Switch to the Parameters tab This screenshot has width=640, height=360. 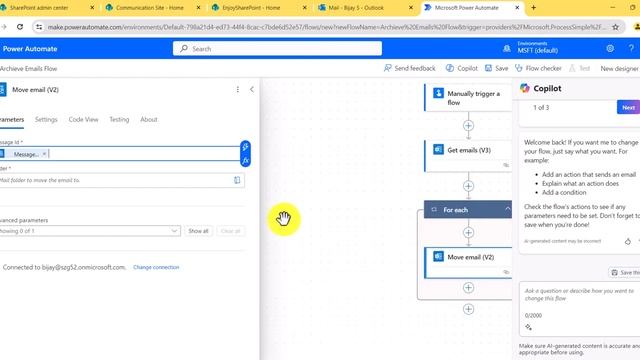(x=11, y=120)
